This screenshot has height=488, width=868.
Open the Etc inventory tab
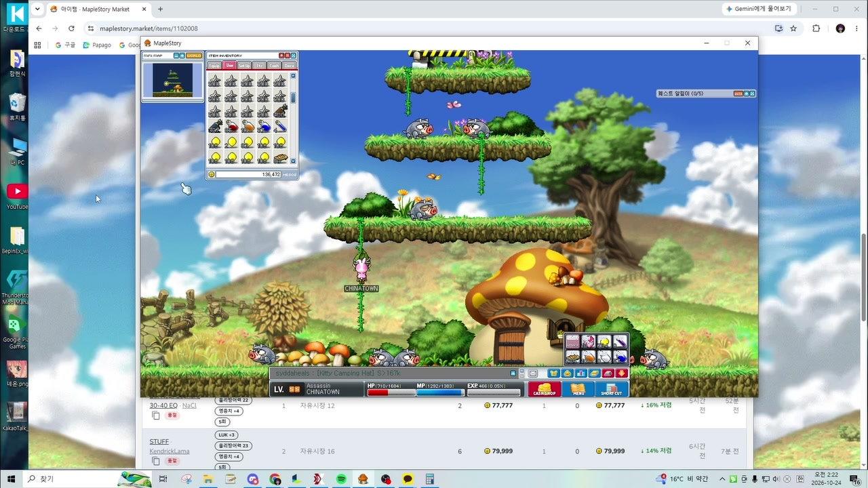click(260, 66)
